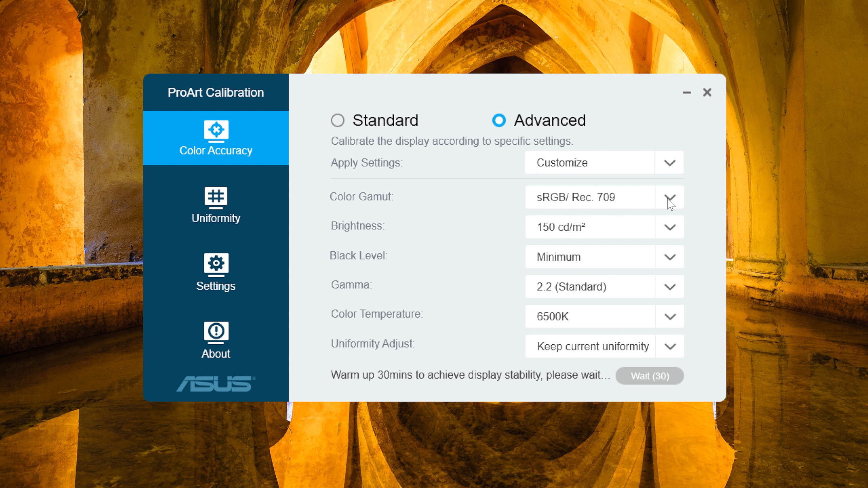Expand the Black Level dropdown arrow
The image size is (868, 488).
(670, 257)
